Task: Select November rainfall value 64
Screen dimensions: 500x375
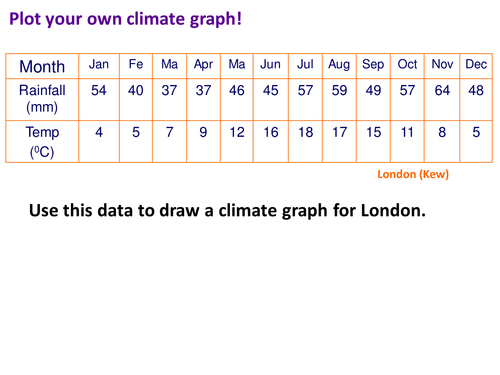Action: pyautogui.click(x=442, y=90)
